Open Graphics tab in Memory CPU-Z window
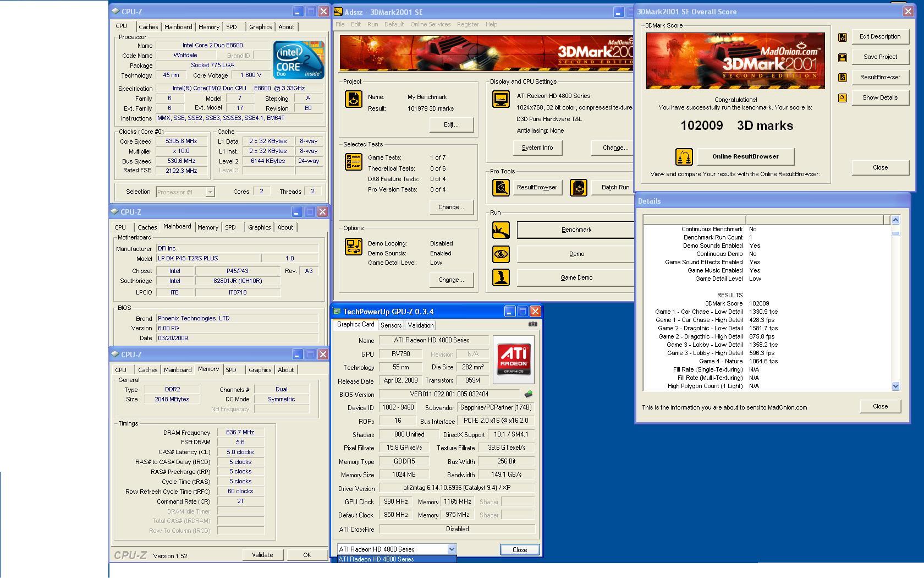The image size is (924, 578). click(x=260, y=370)
